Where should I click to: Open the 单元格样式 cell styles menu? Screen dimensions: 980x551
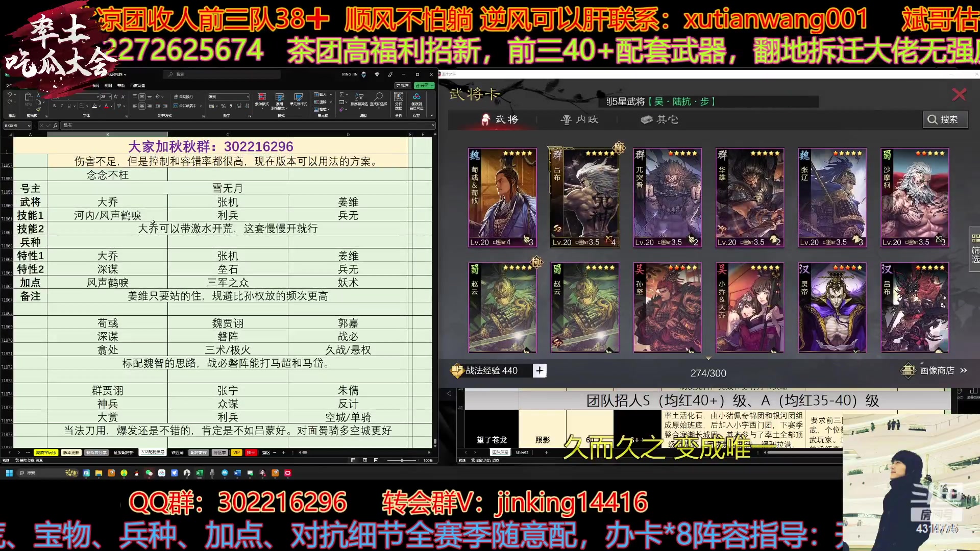[299, 100]
